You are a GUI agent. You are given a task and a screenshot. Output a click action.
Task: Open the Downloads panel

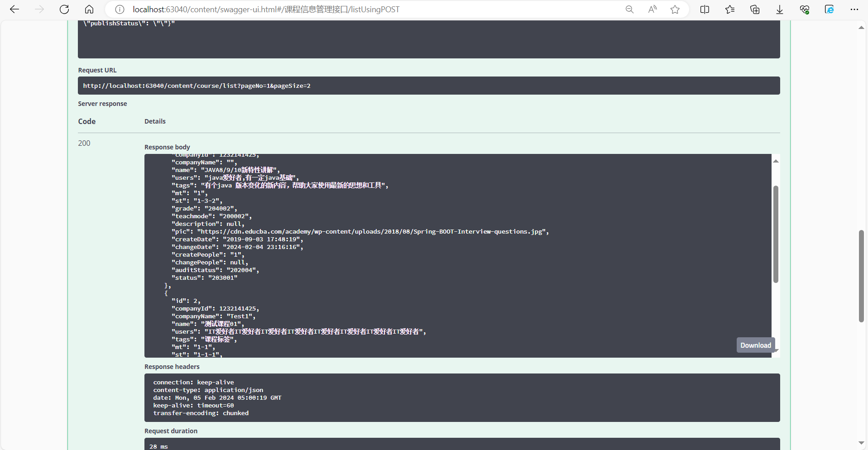[x=780, y=10]
